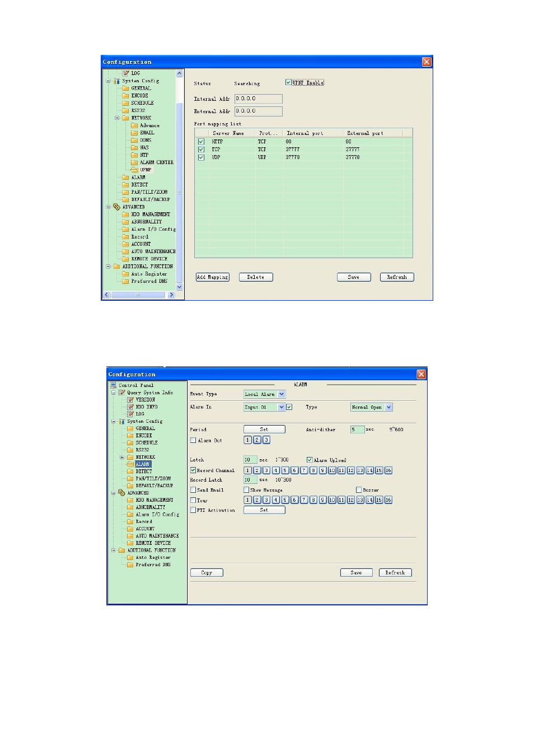Image resolution: width=534 pixels, height=756 pixels.
Task: Select the LOG icon in upper tree
Action: click(x=126, y=73)
